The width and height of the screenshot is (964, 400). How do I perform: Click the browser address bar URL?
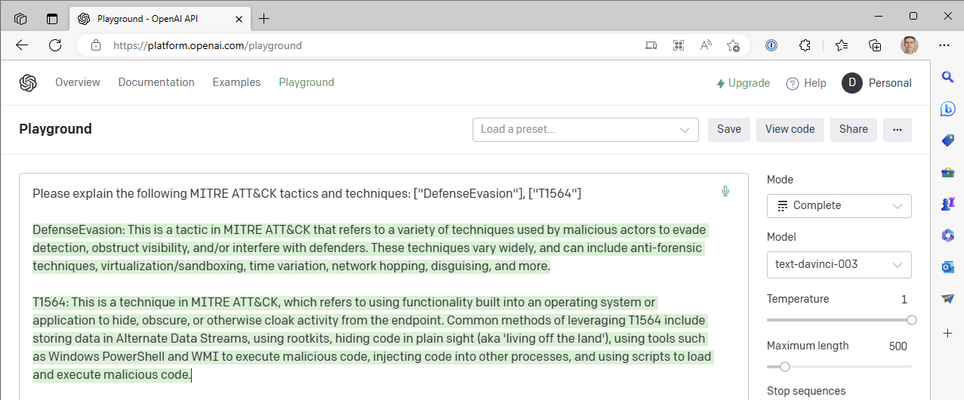[208, 45]
